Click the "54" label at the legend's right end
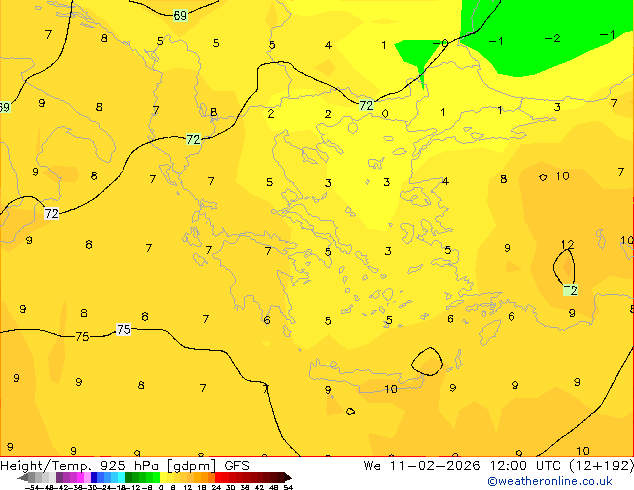This screenshot has height=490, width=634. (288, 487)
